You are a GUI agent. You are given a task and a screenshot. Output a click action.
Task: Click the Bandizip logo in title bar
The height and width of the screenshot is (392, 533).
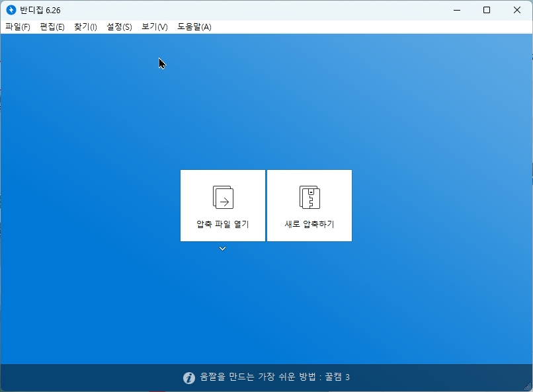[11, 10]
